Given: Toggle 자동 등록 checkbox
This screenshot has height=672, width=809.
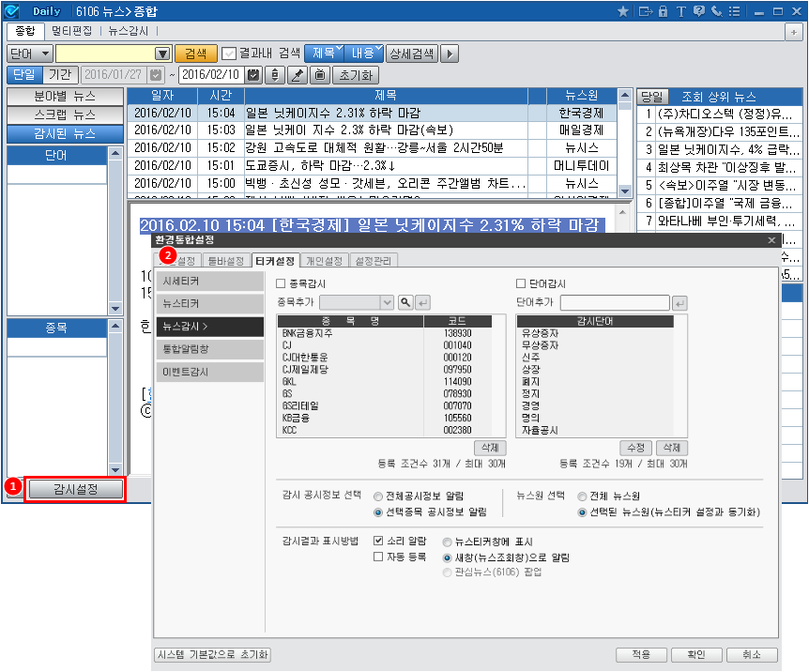Looking at the screenshot, I should pyautogui.click(x=378, y=557).
